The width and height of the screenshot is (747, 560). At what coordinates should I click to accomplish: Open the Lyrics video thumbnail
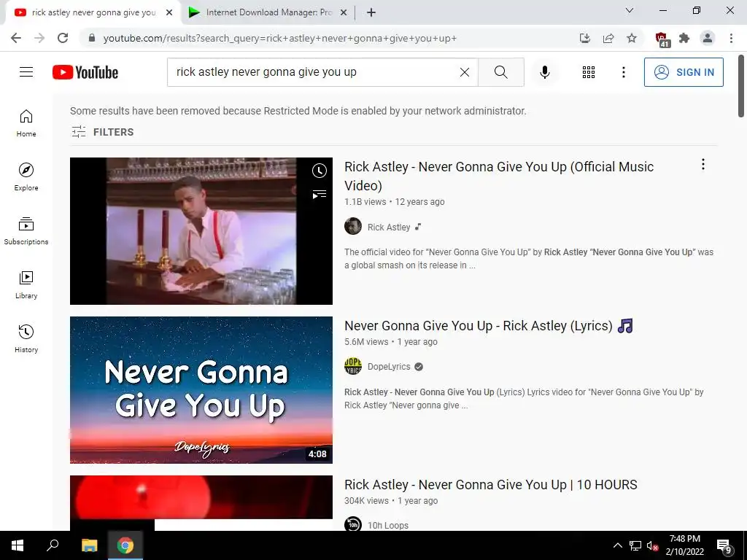pyautogui.click(x=201, y=390)
